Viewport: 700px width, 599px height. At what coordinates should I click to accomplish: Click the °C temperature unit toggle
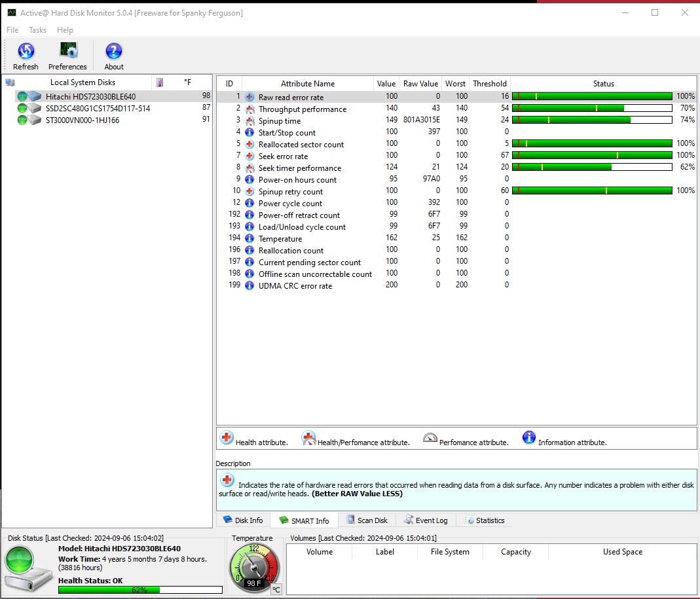pyautogui.click(x=276, y=589)
